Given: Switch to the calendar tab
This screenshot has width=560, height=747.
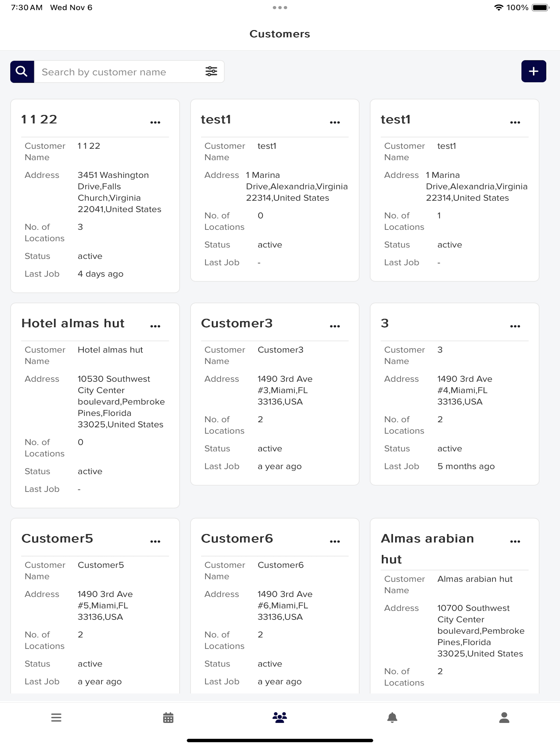Looking at the screenshot, I should pyautogui.click(x=168, y=717).
